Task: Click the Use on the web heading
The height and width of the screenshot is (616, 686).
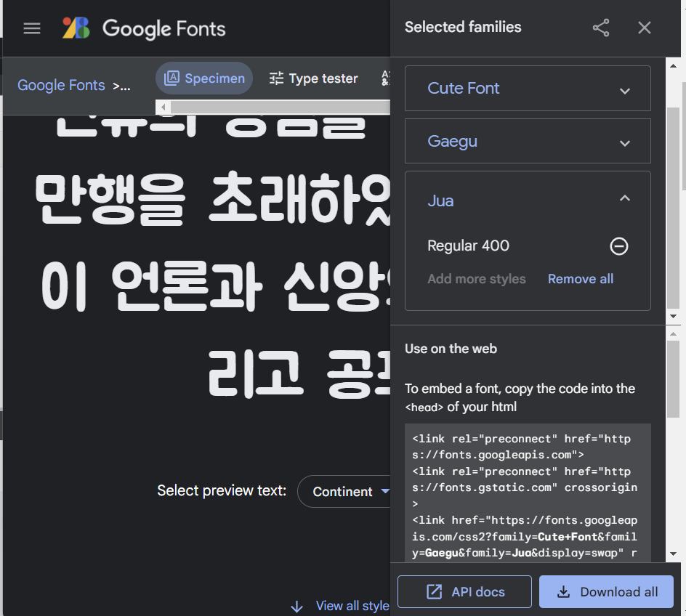Action: 451,349
